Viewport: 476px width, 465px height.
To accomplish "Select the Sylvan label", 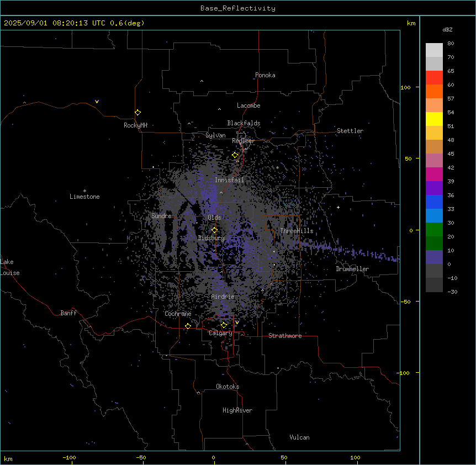I will pos(215,135).
